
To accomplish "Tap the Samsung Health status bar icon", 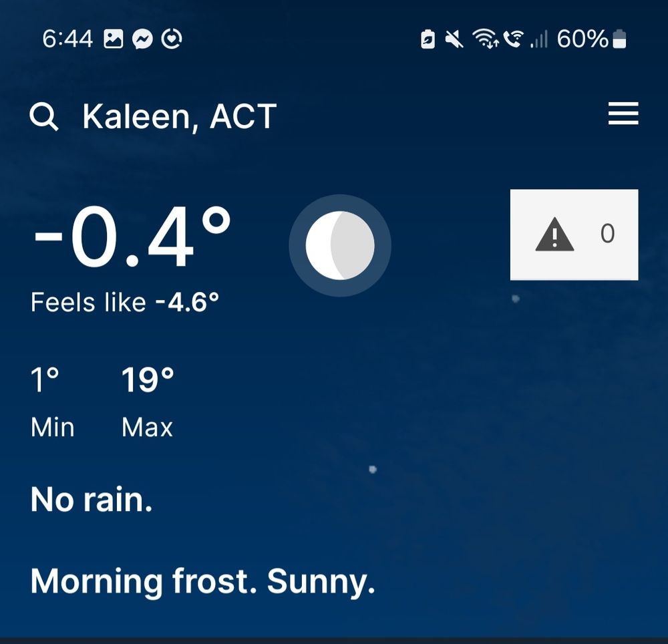I will (172, 39).
